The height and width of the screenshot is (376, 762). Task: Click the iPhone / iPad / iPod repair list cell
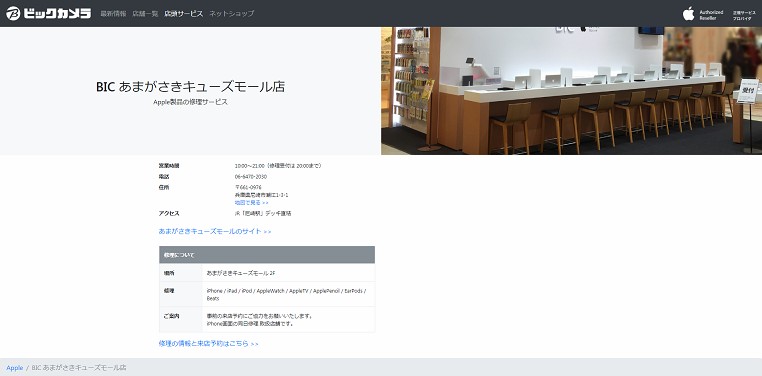288,294
